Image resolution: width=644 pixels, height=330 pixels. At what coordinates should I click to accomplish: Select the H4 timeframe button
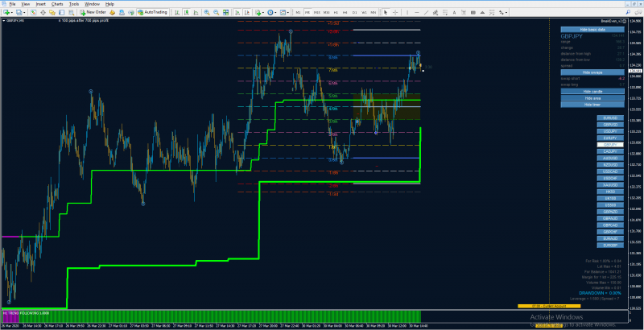pos(345,12)
